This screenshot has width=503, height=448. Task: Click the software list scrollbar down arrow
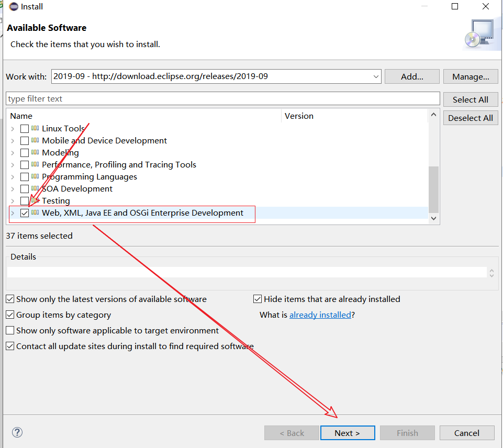[x=434, y=218]
